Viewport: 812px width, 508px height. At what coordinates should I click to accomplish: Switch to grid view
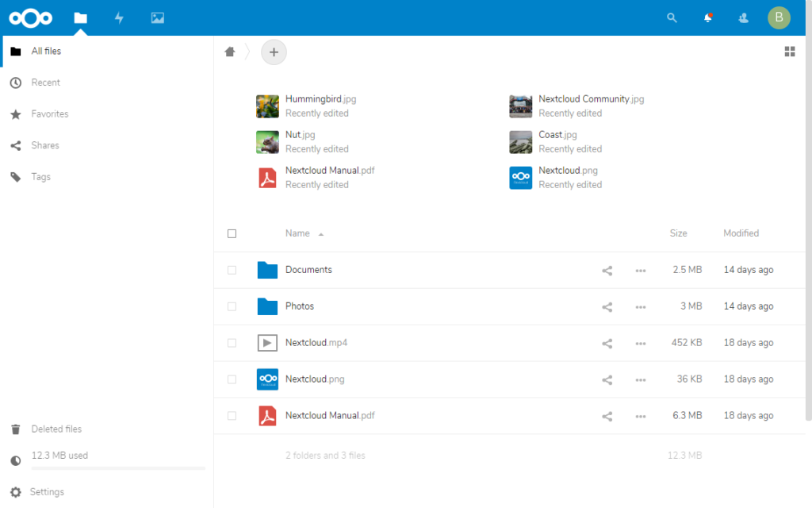790,52
